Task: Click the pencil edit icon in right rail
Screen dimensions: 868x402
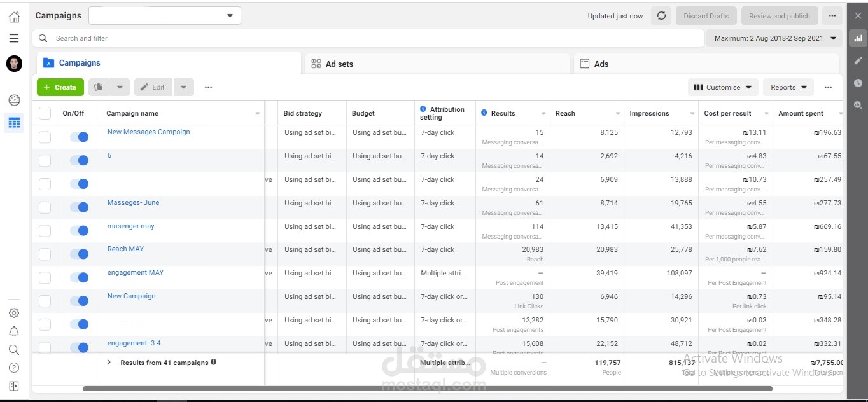Action: tap(858, 60)
